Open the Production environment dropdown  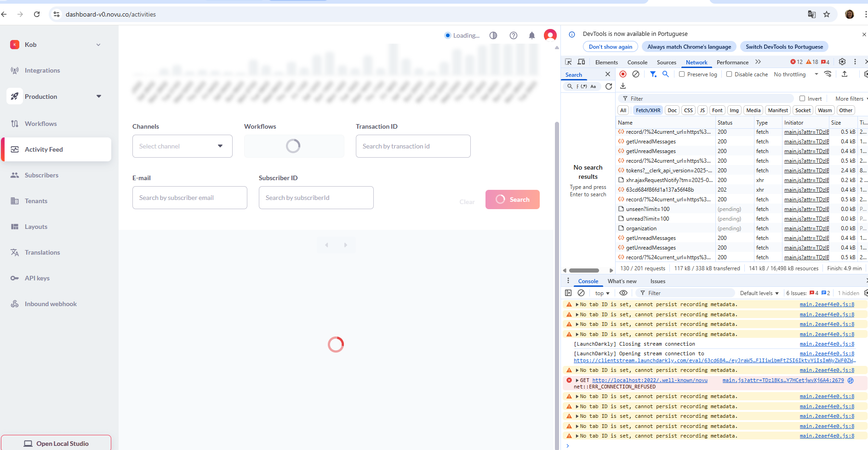(99, 97)
